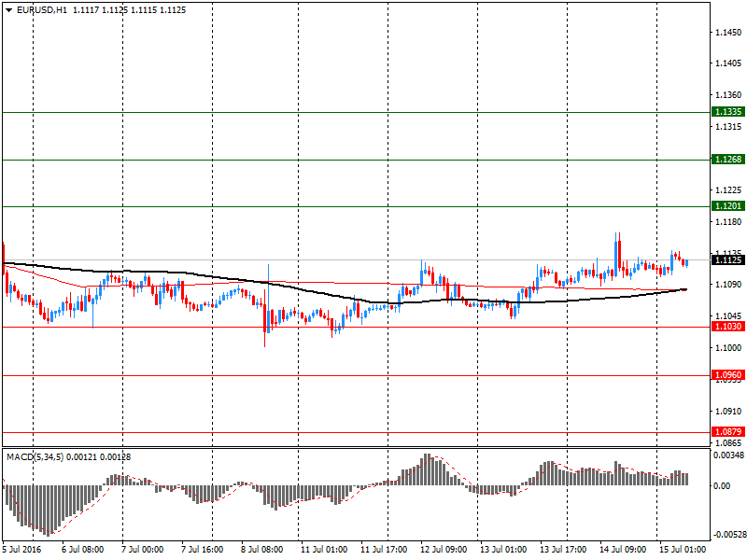The height and width of the screenshot is (560, 747).
Task: Click the EURUSD,H1 symbol title
Action: coord(42,10)
